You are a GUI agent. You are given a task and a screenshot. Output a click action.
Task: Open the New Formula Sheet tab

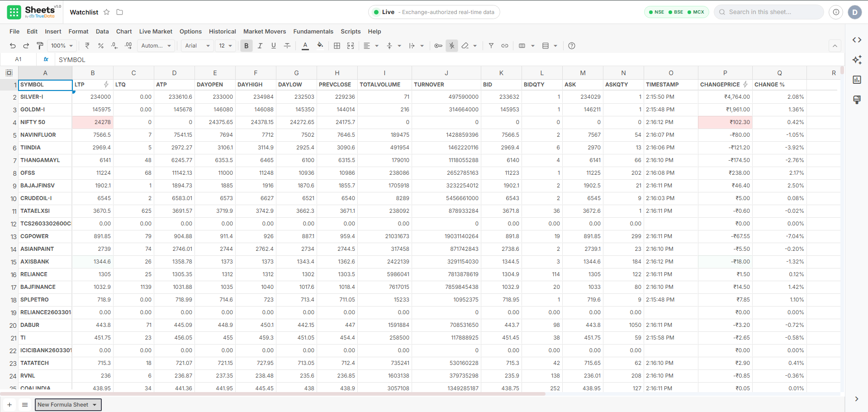(x=68, y=405)
